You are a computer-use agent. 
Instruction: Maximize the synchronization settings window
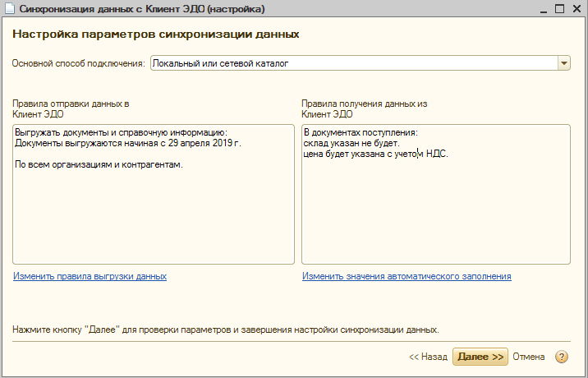pos(558,9)
